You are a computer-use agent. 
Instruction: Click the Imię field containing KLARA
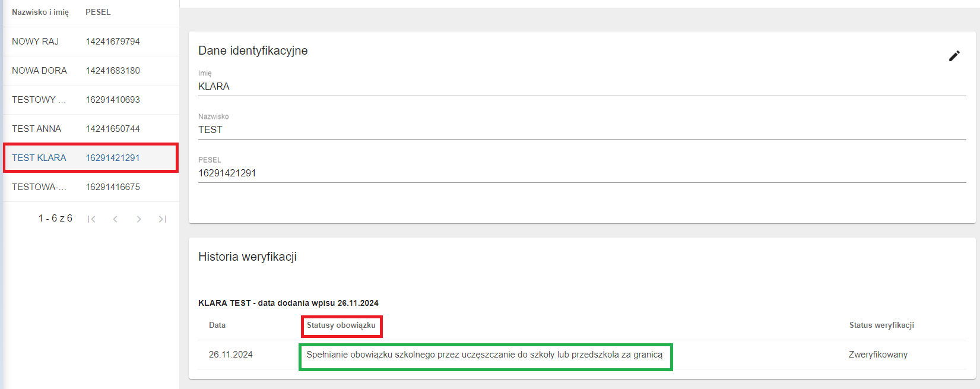click(x=582, y=87)
